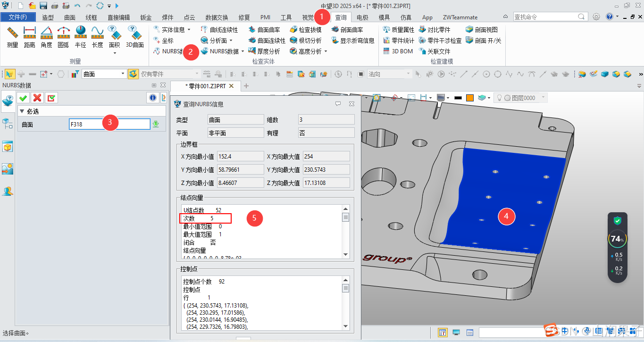Toggle 剖面 开/关 section on/off
The width and height of the screenshot is (644, 342).
tap(484, 41)
